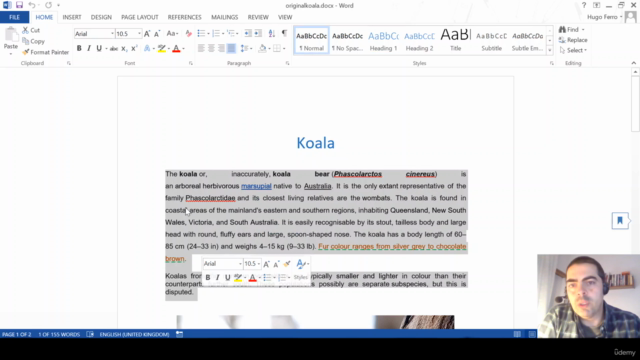The width and height of the screenshot is (640, 360).
Task: Switch to the REVIEW tab
Action: 258,17
